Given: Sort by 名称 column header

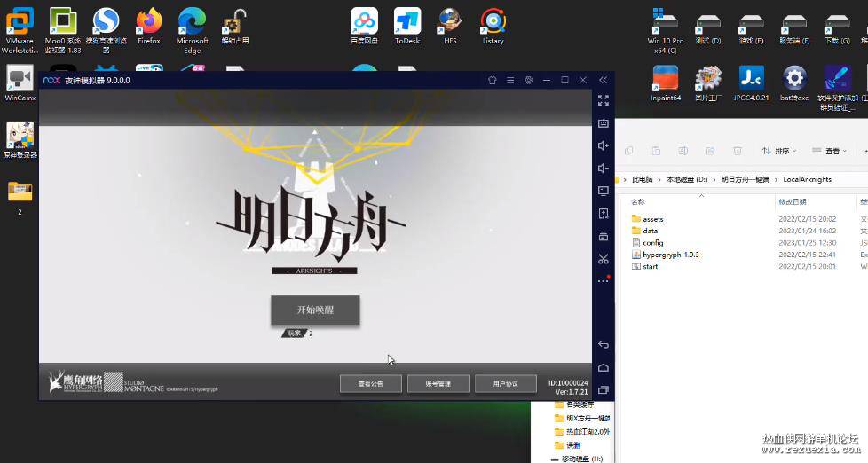Looking at the screenshot, I should coord(638,202).
